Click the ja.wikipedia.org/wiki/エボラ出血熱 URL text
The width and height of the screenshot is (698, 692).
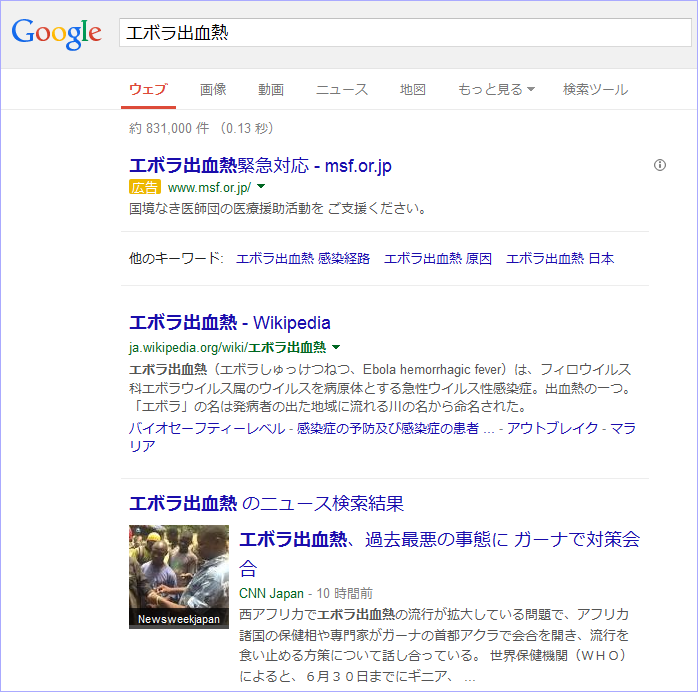[x=227, y=347]
